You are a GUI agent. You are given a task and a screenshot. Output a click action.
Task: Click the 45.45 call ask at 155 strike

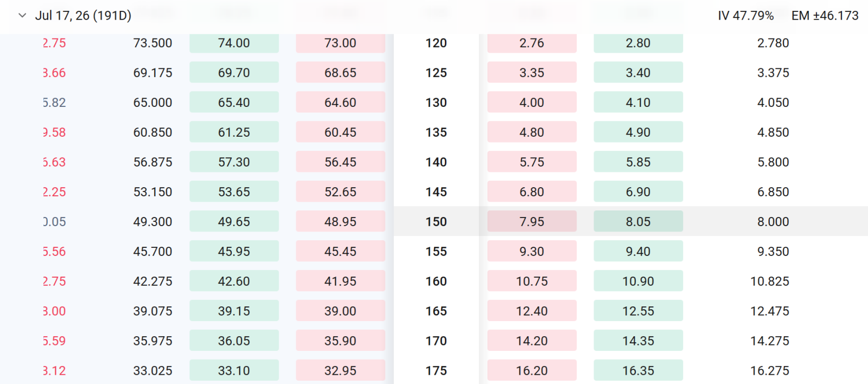click(x=340, y=251)
